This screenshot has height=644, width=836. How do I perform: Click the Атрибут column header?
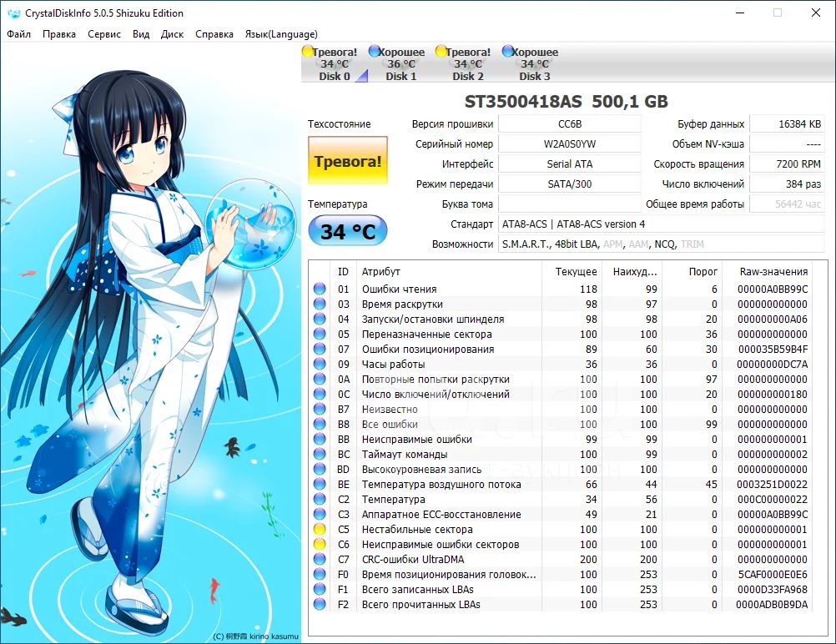point(449,271)
